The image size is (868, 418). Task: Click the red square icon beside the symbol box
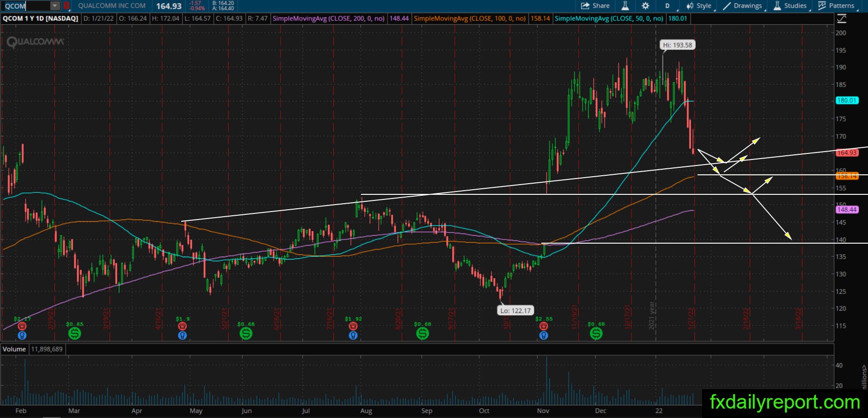[67, 6]
